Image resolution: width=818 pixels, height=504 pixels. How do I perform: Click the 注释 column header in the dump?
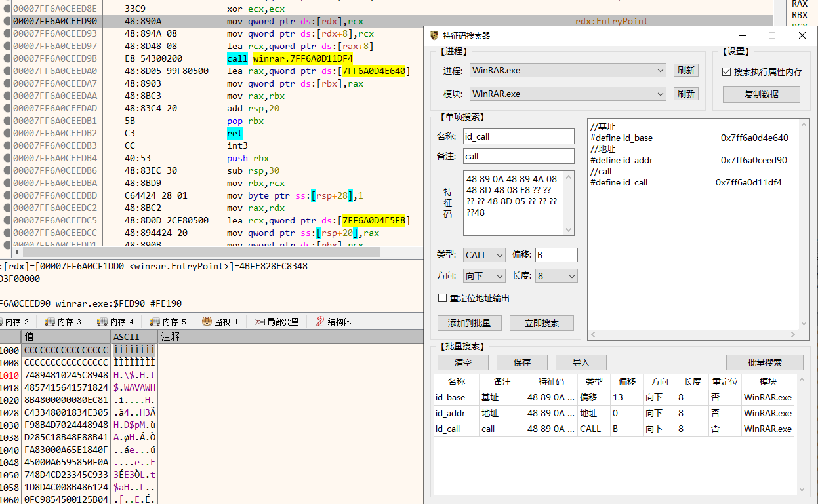[x=290, y=336]
